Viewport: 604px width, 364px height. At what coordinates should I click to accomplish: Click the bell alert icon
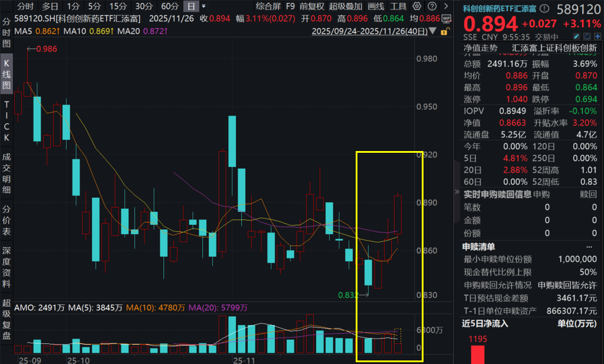[587, 37]
